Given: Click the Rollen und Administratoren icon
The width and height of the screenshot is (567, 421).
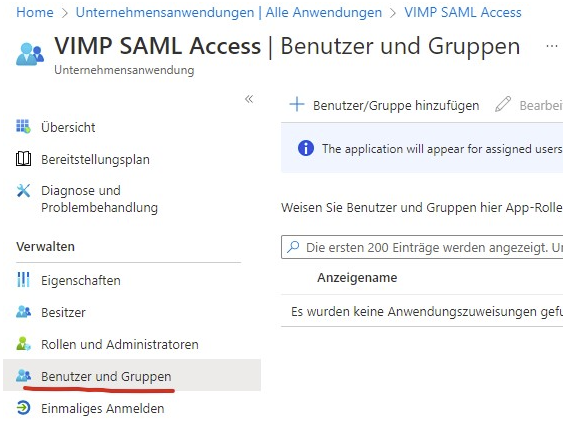Looking at the screenshot, I should pyautogui.click(x=24, y=343).
